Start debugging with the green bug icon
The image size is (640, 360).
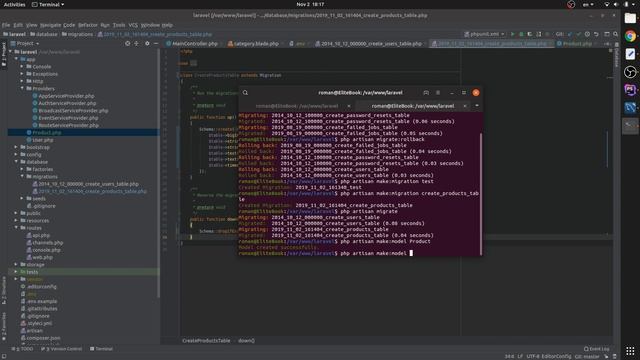[521, 34]
